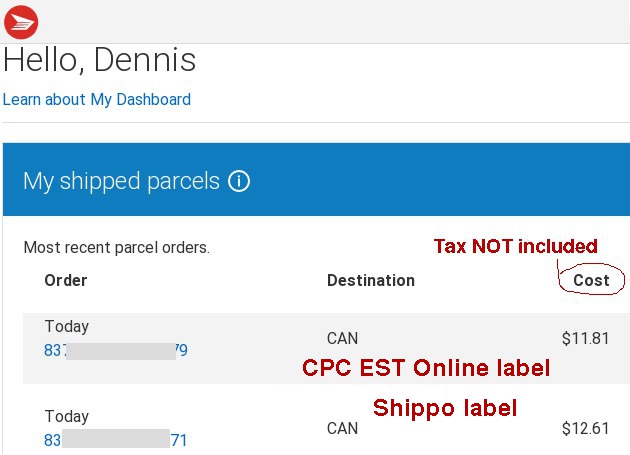Open the order number ending in 79
630x455 pixels.
pyautogui.click(x=115, y=350)
